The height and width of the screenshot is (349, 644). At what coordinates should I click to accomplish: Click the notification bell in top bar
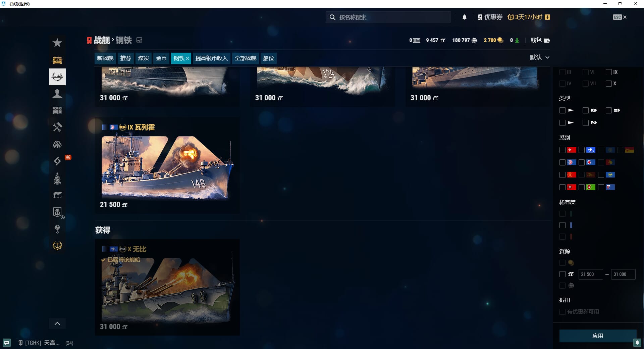(465, 17)
